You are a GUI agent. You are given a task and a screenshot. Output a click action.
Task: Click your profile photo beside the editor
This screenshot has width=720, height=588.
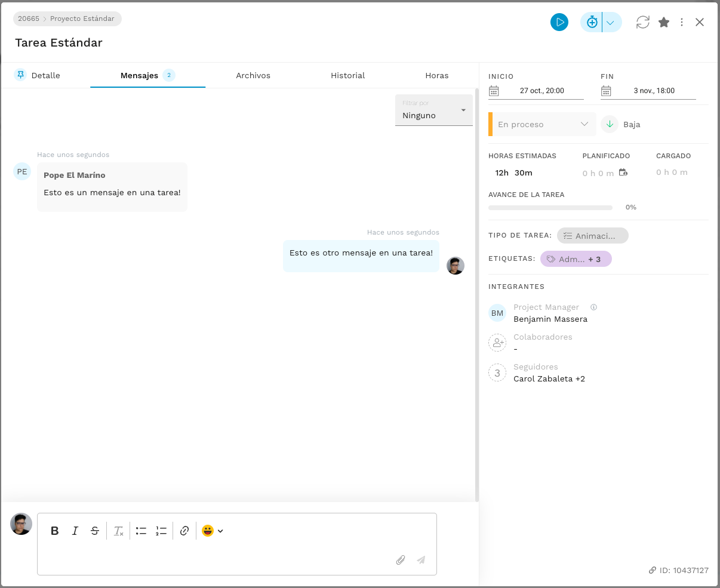[21, 524]
